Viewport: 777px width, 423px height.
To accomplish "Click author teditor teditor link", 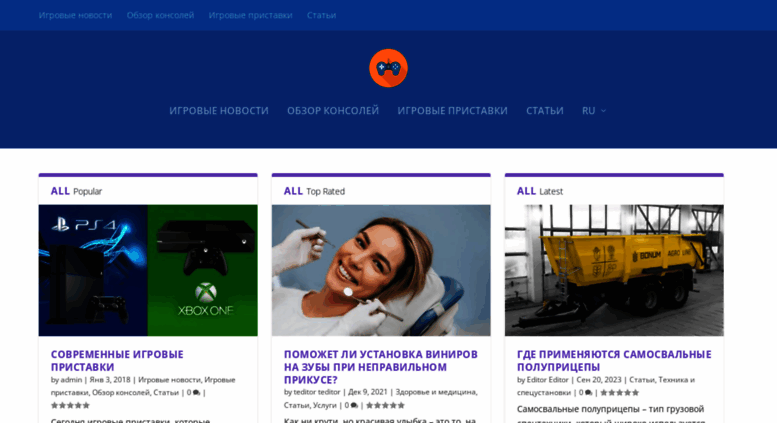I will click(317, 392).
